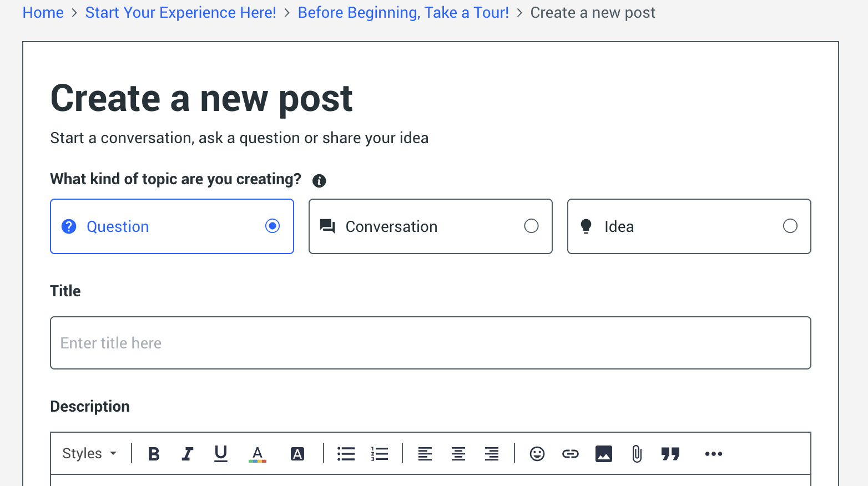Insert a numbered list

coord(380,454)
